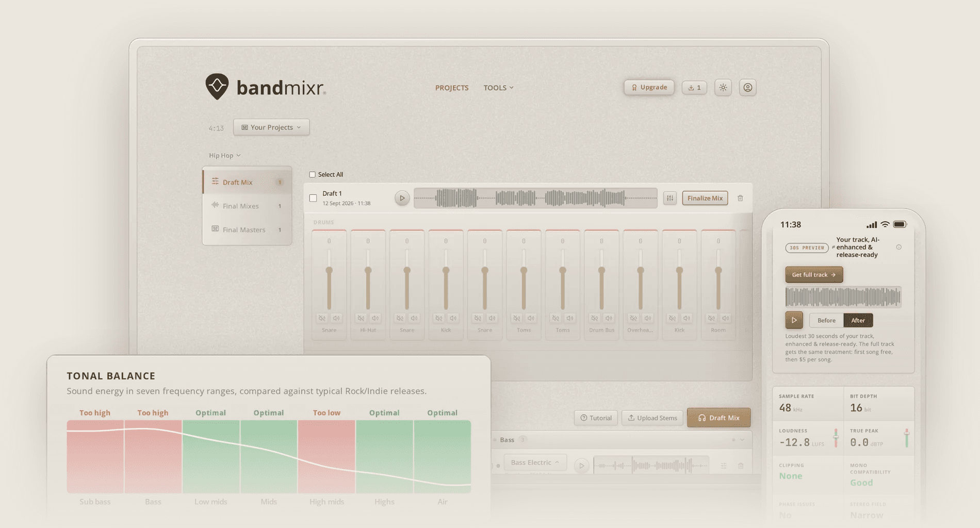Go to PROJECTS in top navigation

[x=452, y=88]
